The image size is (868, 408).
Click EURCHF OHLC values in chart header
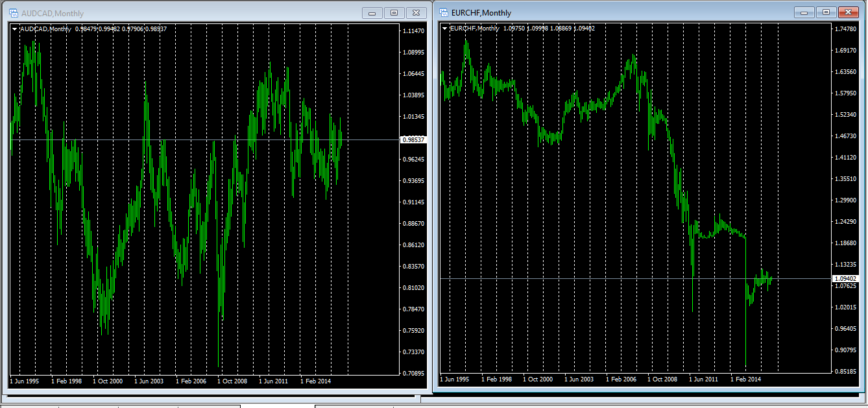tap(549, 28)
